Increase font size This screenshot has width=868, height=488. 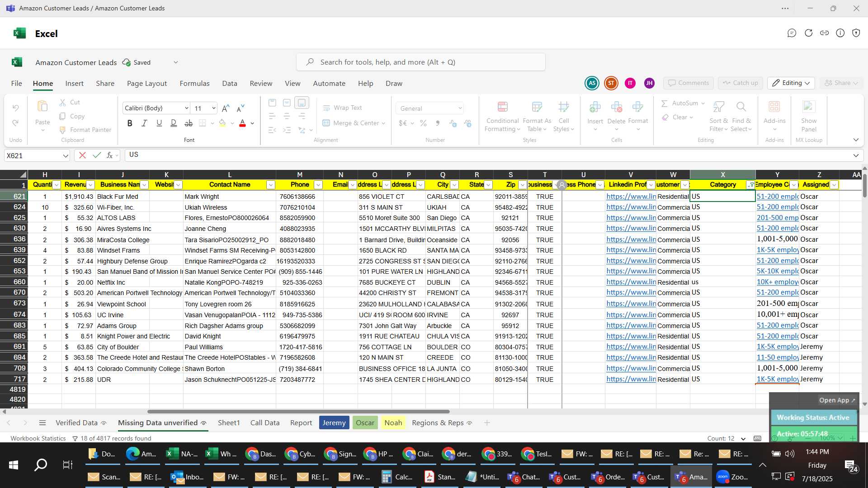225,108
